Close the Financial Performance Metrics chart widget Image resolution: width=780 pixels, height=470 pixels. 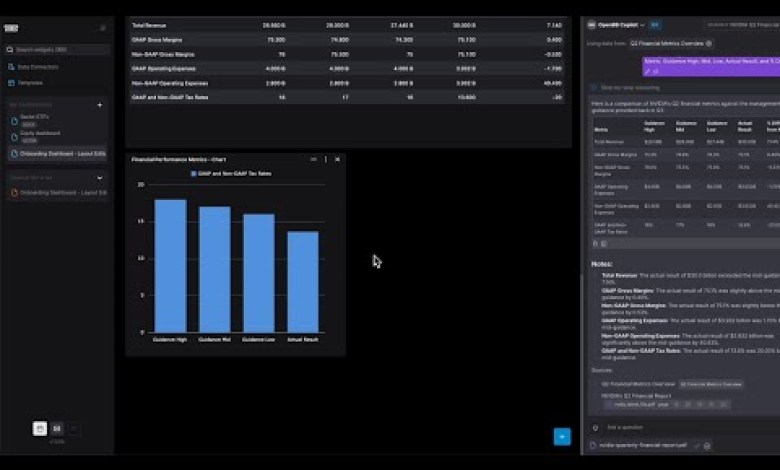pos(338,159)
